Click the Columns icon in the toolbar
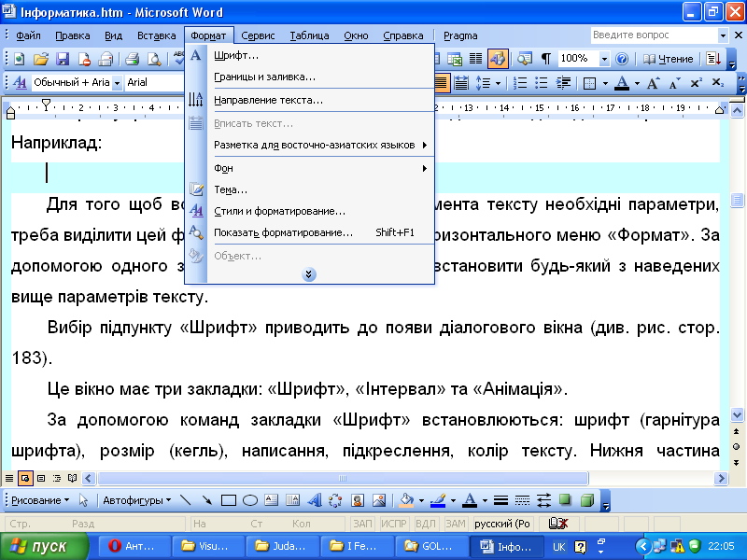 coord(475,59)
